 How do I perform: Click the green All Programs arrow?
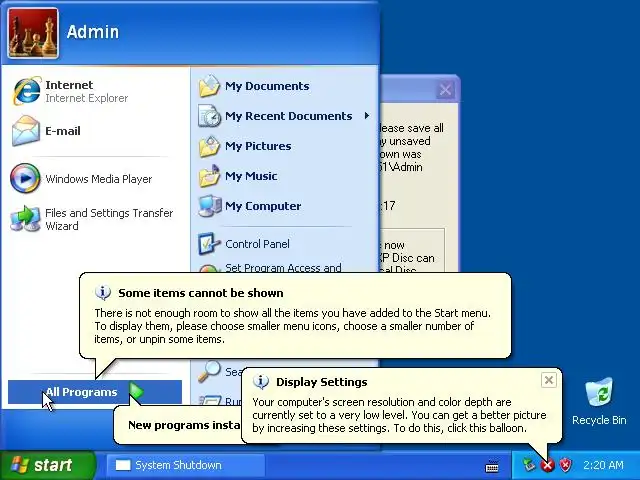[x=137, y=391]
